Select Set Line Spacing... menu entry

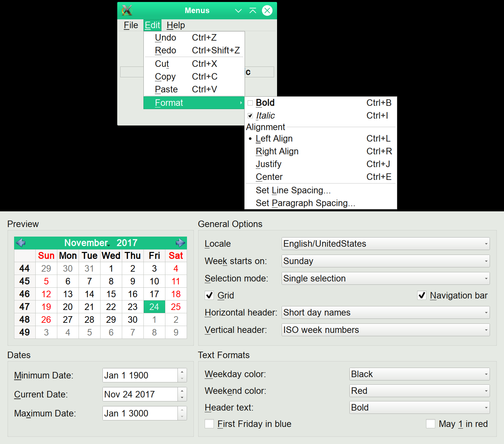pyautogui.click(x=293, y=190)
